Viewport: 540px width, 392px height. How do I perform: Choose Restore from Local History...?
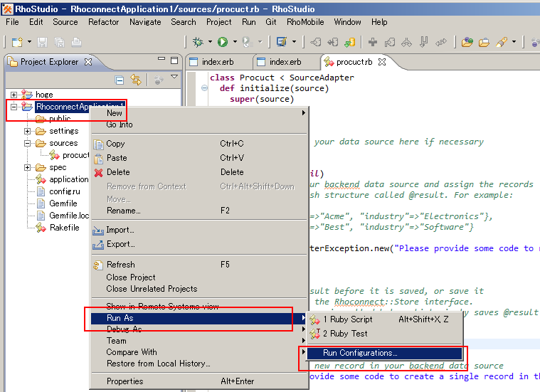pyautogui.click(x=200, y=364)
